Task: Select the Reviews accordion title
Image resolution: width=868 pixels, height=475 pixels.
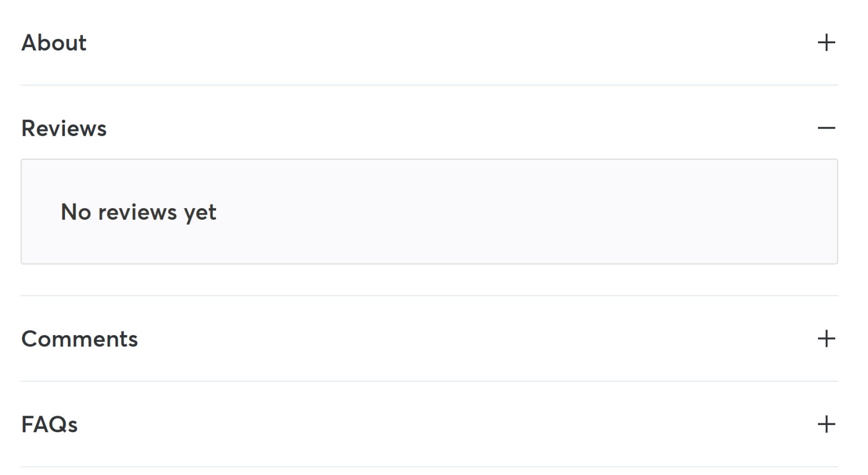Action: point(64,128)
